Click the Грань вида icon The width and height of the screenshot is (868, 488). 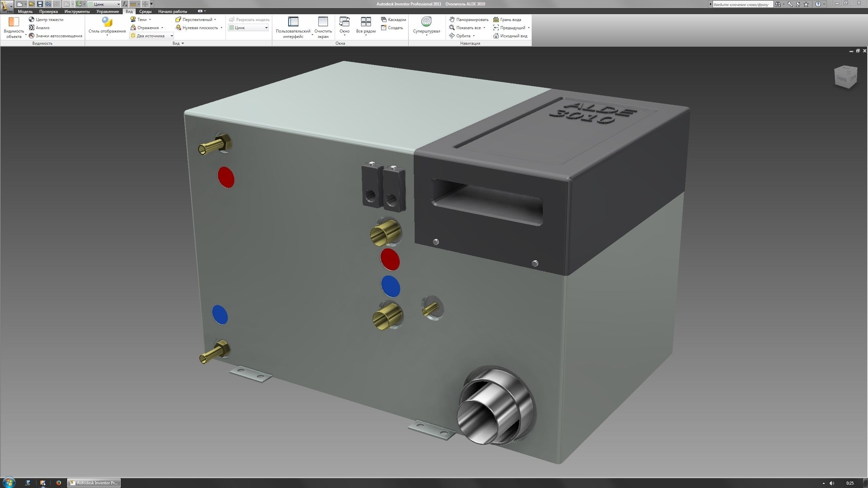(x=496, y=20)
